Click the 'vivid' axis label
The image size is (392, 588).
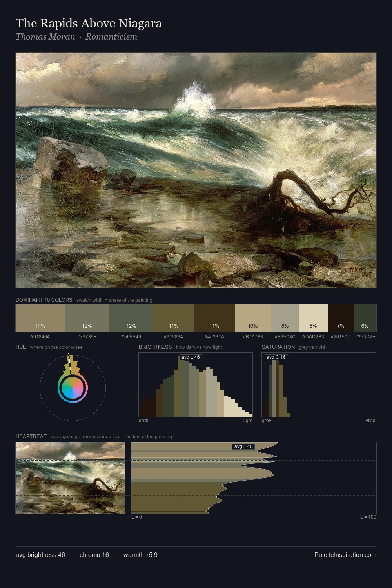coord(370,421)
